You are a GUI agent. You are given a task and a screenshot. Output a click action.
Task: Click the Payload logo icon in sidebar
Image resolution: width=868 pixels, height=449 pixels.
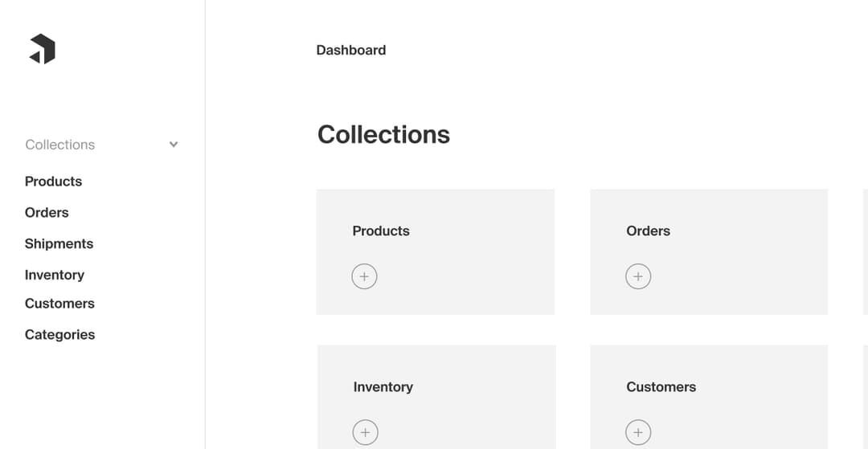click(x=43, y=49)
